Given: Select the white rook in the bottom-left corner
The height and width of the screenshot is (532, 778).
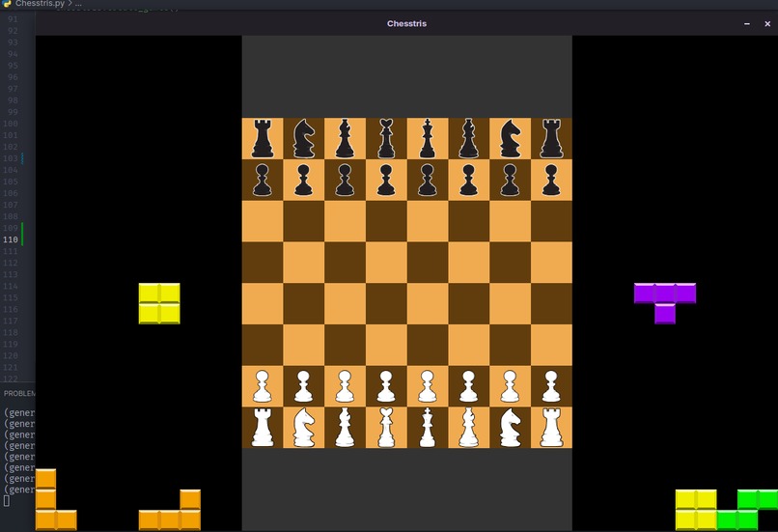Looking at the screenshot, I should 263,428.
